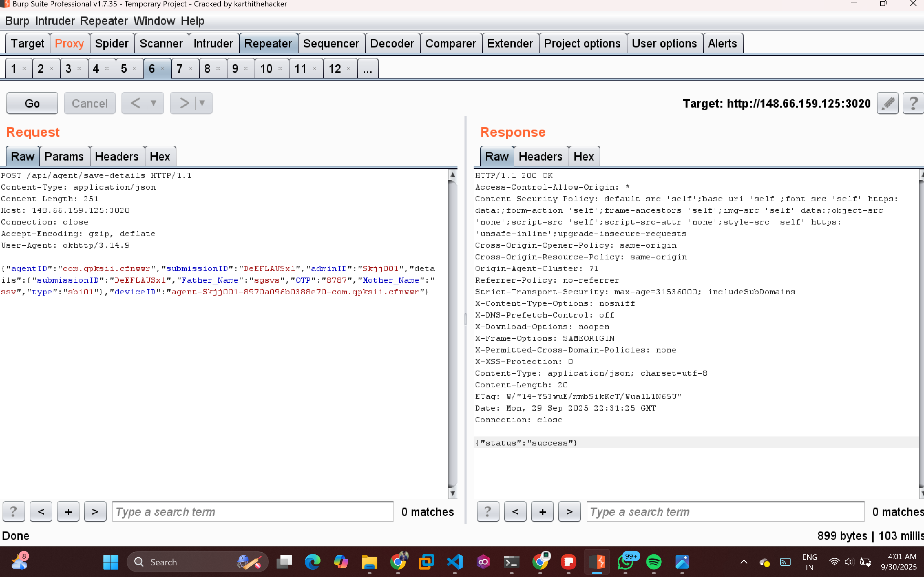This screenshot has width=924, height=577.
Task: Expand the history forward dropdown arrow
Action: (x=202, y=103)
